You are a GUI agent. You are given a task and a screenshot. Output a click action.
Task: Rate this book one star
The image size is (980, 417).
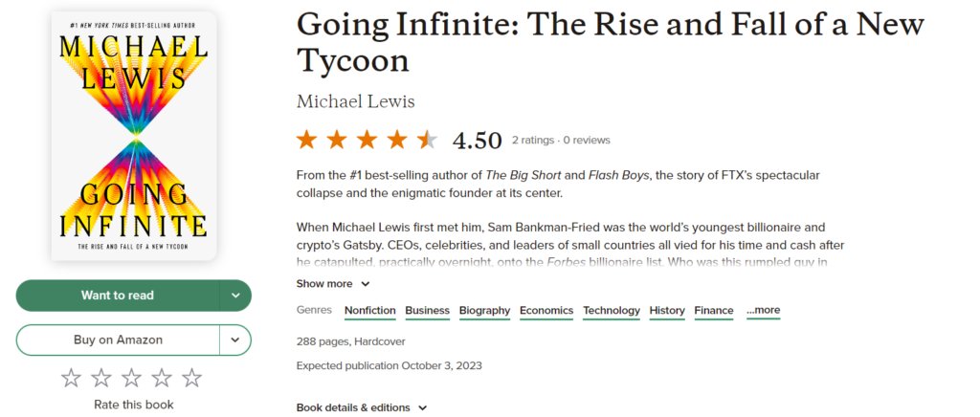click(72, 378)
